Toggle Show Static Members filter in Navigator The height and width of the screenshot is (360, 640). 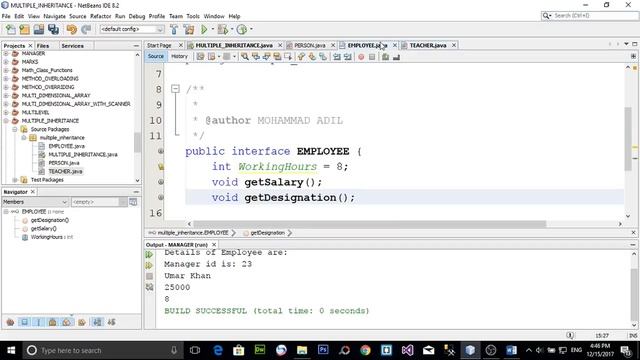38,322
